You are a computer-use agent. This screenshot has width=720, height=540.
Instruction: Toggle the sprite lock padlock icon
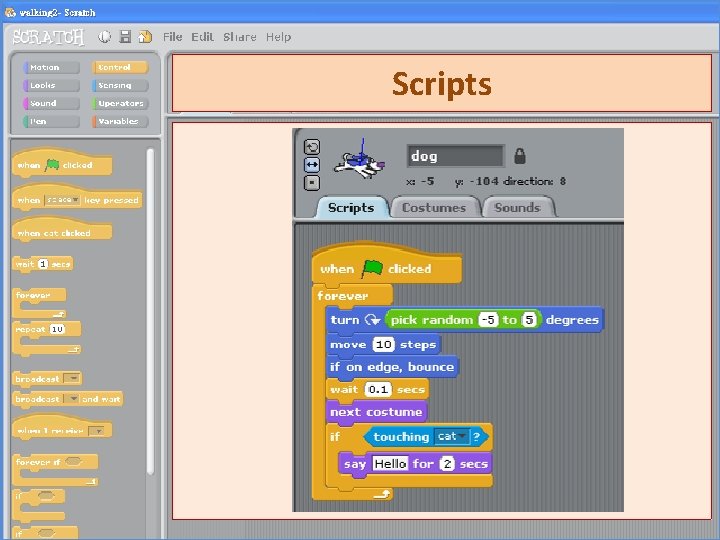(520, 156)
